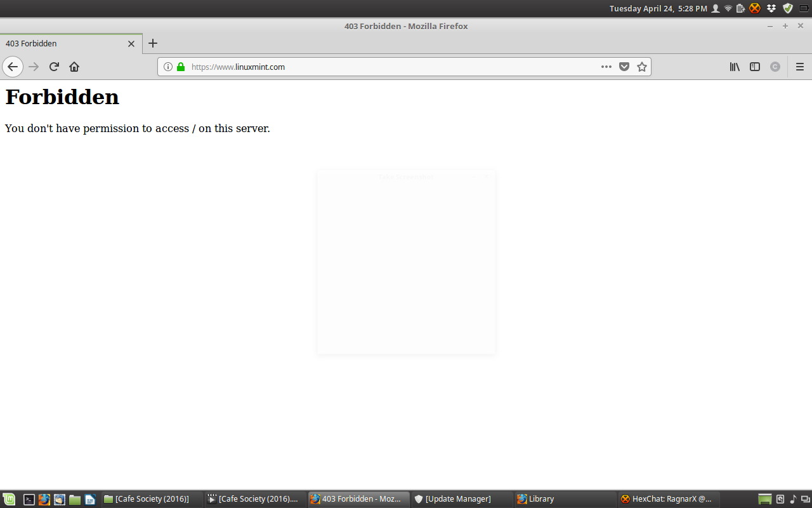Screen dimensions: 812x508
Task: Click the forward navigation arrow
Action: tap(34, 67)
